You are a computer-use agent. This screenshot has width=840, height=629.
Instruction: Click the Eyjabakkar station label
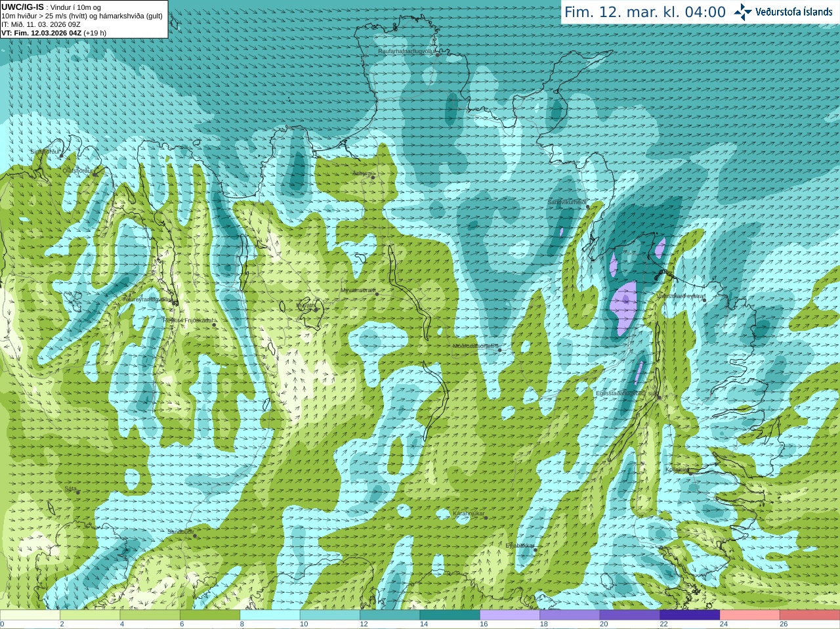click(520, 546)
